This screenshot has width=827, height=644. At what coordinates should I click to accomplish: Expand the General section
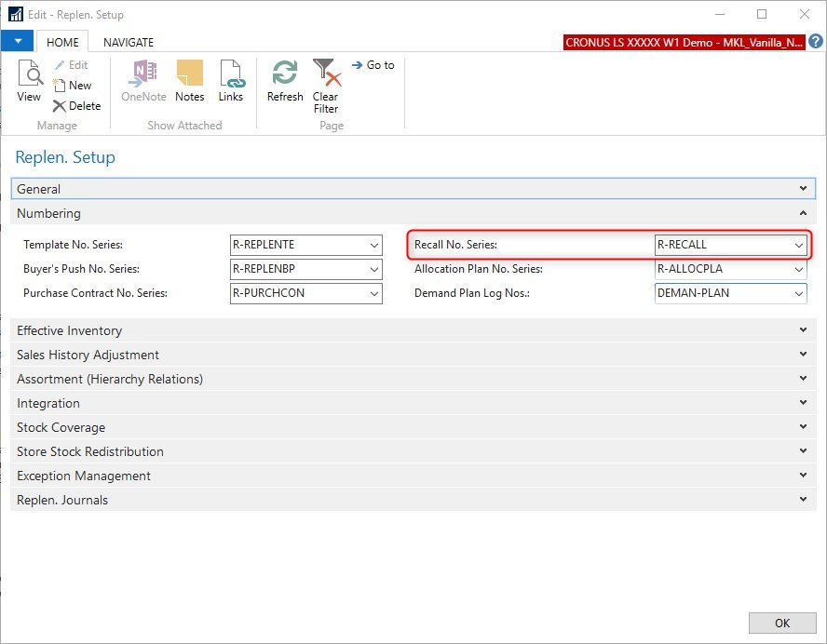pos(803,189)
